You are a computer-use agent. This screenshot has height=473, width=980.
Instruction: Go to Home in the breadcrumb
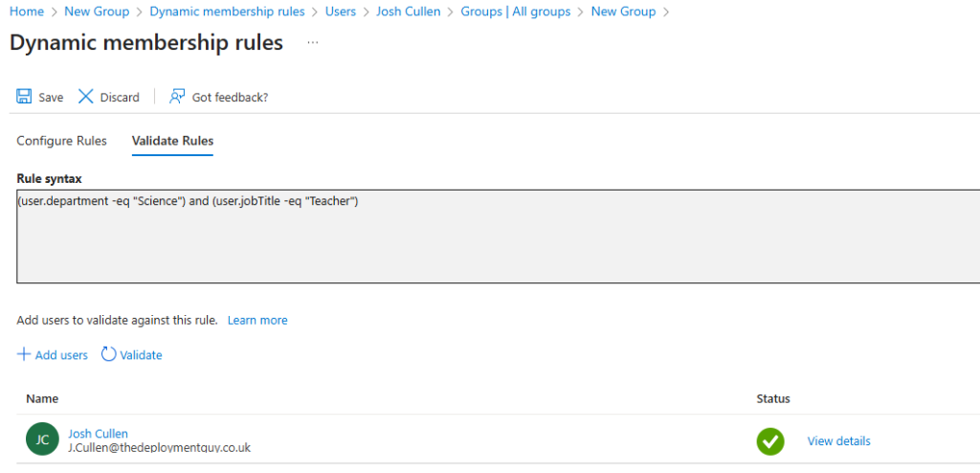[27, 11]
